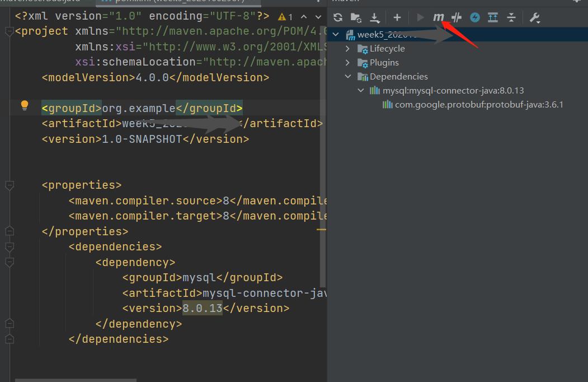Collapse all Maven tree nodes icon

[x=511, y=17]
